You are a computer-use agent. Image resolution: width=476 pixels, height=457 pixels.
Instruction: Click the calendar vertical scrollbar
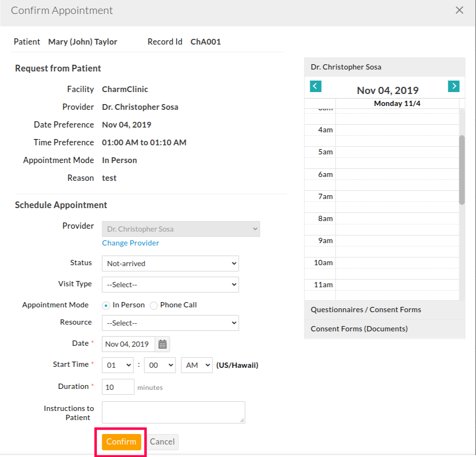pos(462,170)
